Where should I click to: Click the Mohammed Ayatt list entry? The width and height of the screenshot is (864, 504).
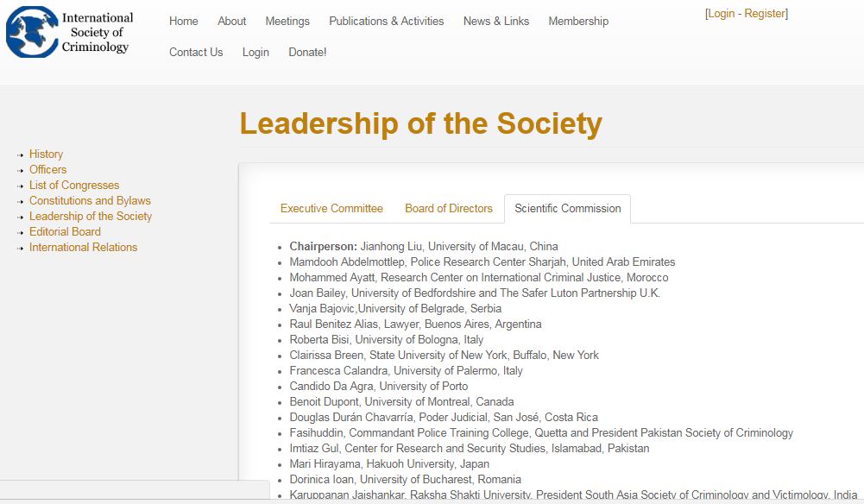(479, 277)
